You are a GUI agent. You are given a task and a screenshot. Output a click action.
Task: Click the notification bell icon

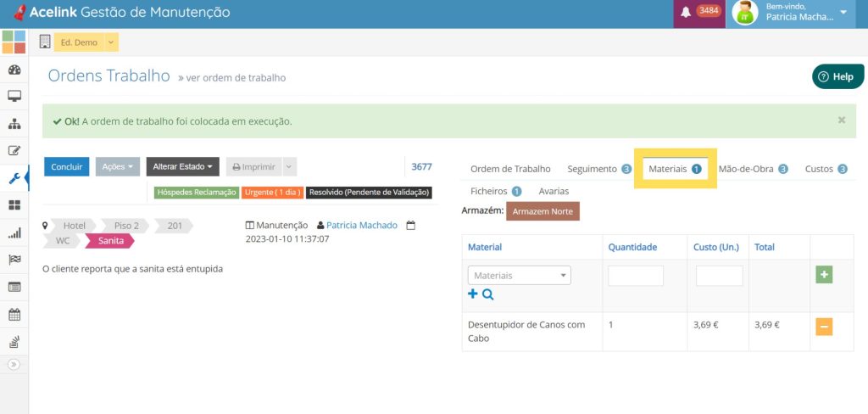pos(686,12)
